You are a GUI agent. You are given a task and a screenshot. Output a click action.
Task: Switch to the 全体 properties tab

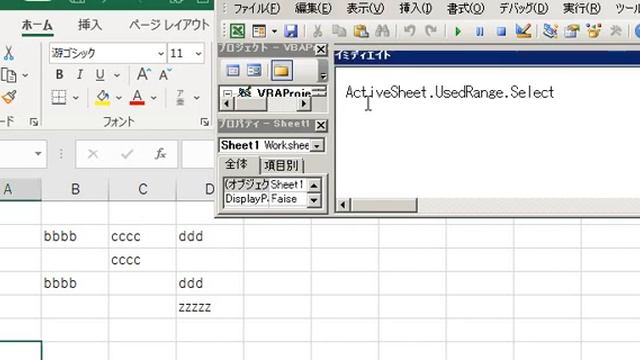tap(237, 164)
